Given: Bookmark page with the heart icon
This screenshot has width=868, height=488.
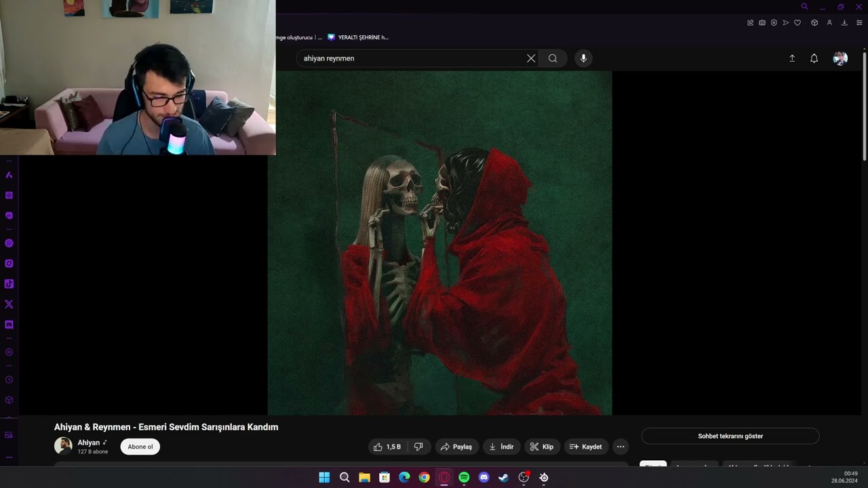Looking at the screenshot, I should click(797, 22).
